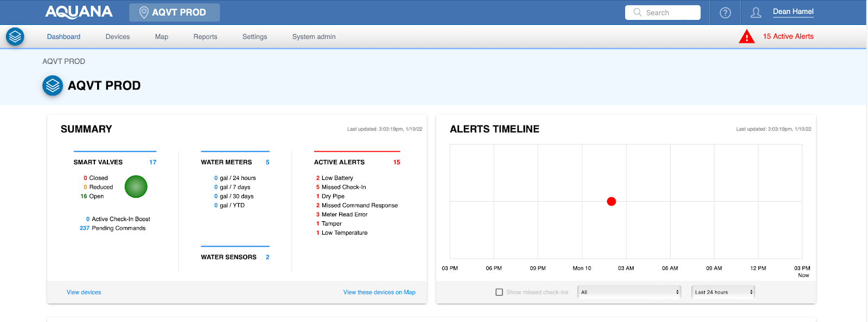Click the AQUANA logo
The height and width of the screenshot is (322, 868).
pyautogui.click(x=79, y=12)
